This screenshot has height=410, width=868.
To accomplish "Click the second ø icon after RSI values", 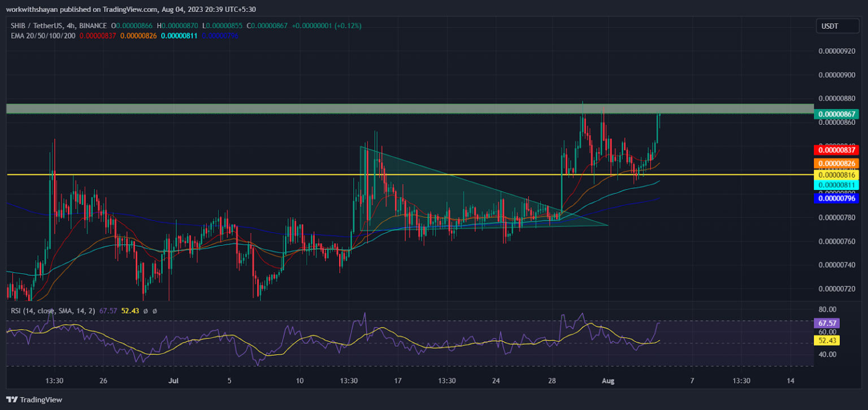I will tap(155, 310).
